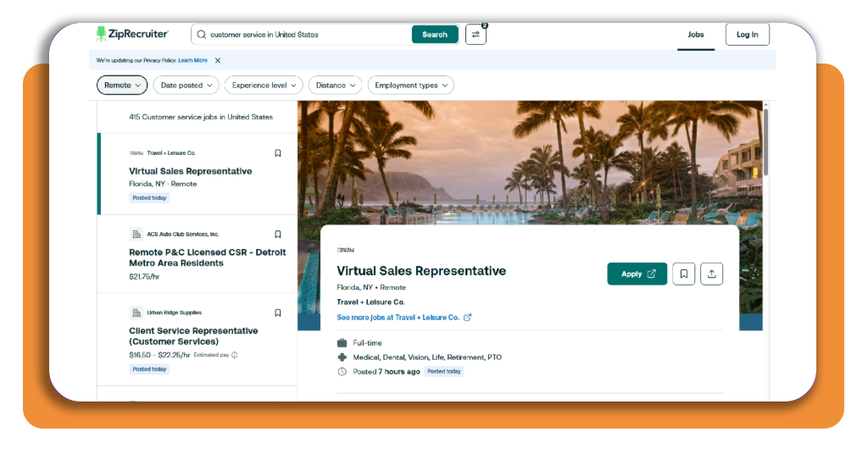The height and width of the screenshot is (454, 868).
Task: Click the Urban Ridge Supplies company icon
Action: [x=136, y=313]
